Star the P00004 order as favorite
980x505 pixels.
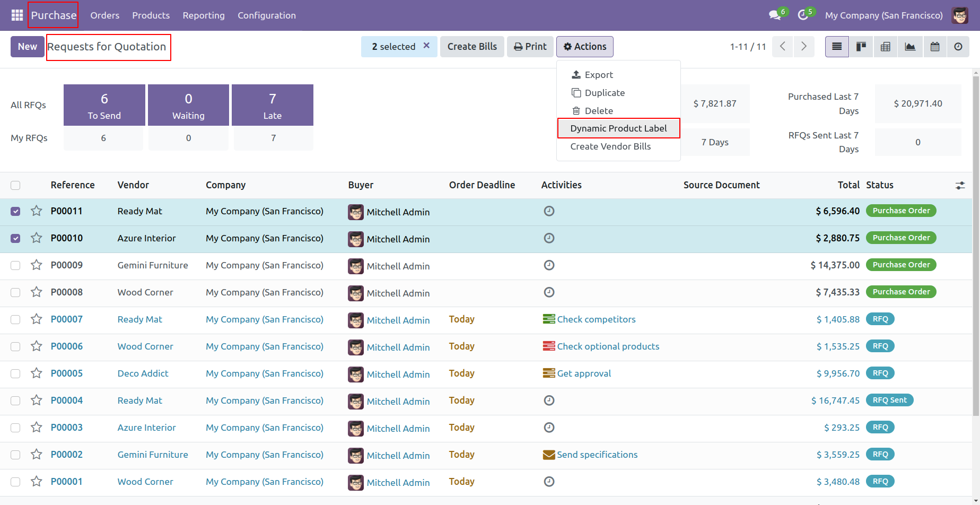(37, 400)
